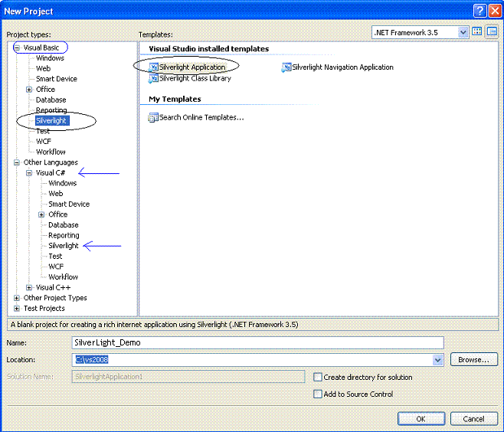
Task: Confirm the new project with OK
Action: (421, 419)
